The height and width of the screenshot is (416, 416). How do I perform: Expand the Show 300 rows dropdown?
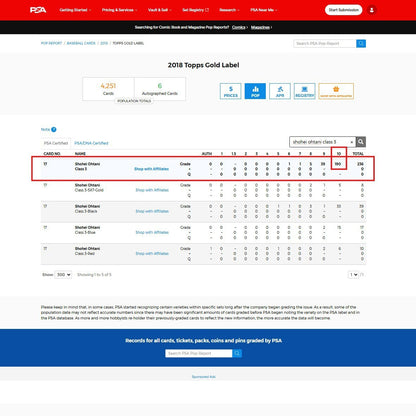tap(63, 275)
